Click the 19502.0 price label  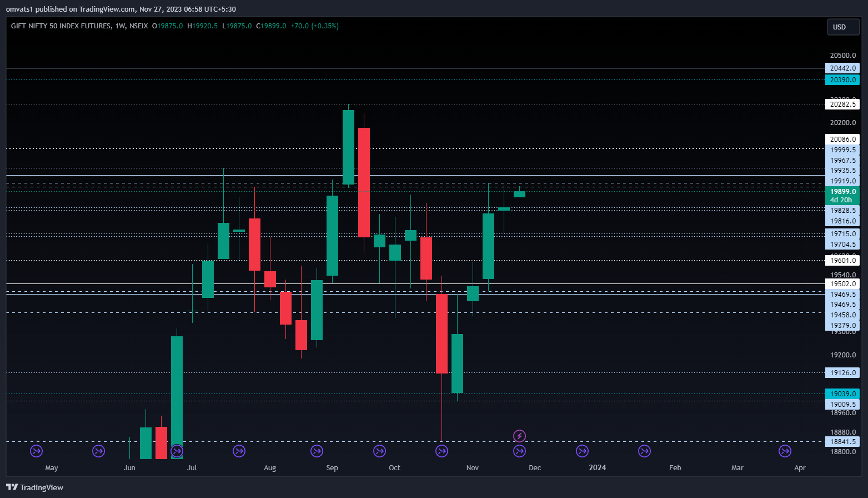point(842,284)
